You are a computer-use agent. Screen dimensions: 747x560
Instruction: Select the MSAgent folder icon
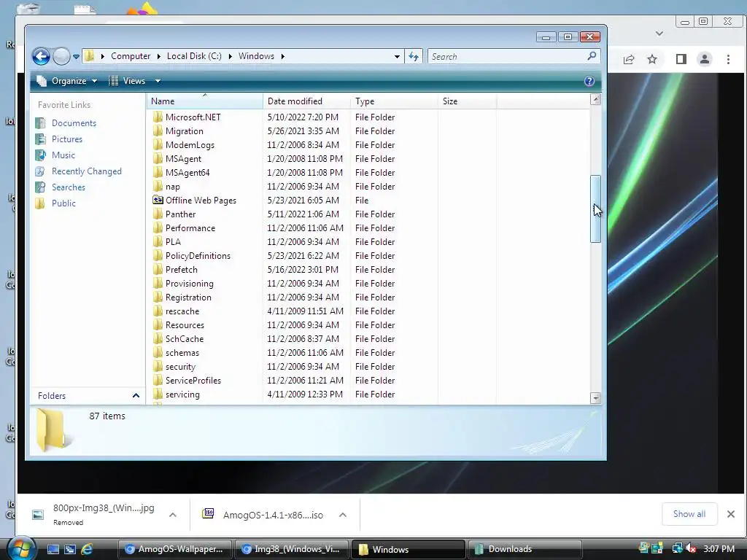158,158
